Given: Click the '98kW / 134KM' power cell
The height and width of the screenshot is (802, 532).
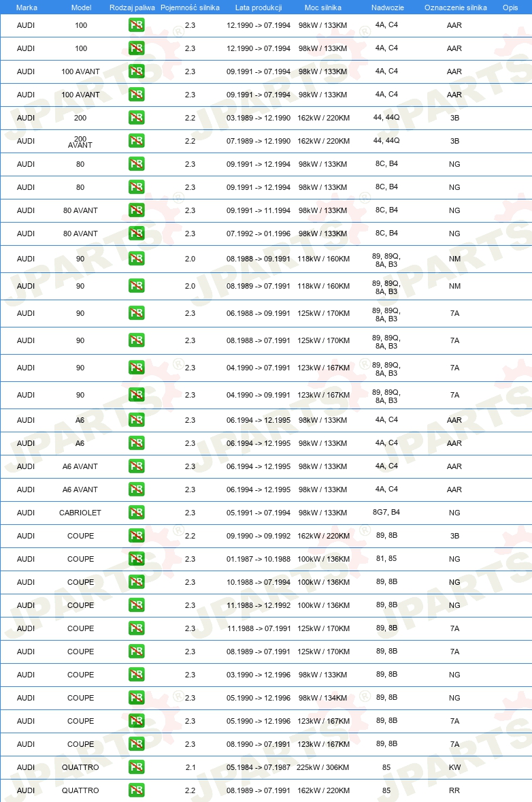Looking at the screenshot, I should pyautogui.click(x=323, y=698).
